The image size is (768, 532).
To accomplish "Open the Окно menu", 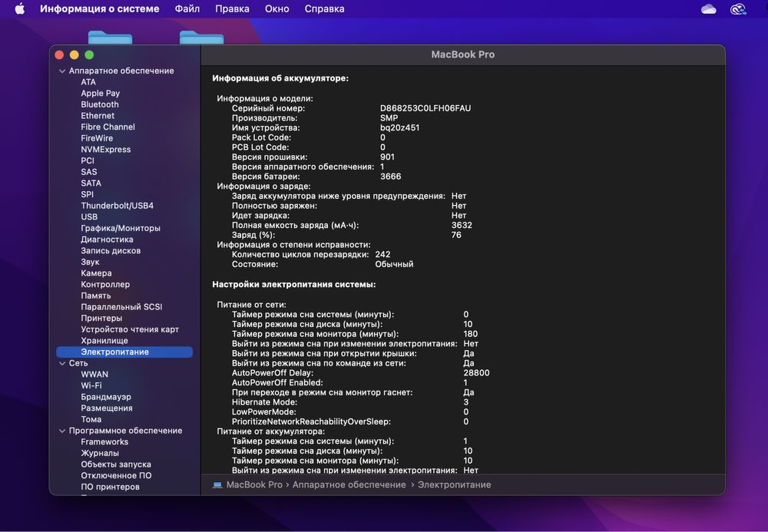I will (276, 8).
